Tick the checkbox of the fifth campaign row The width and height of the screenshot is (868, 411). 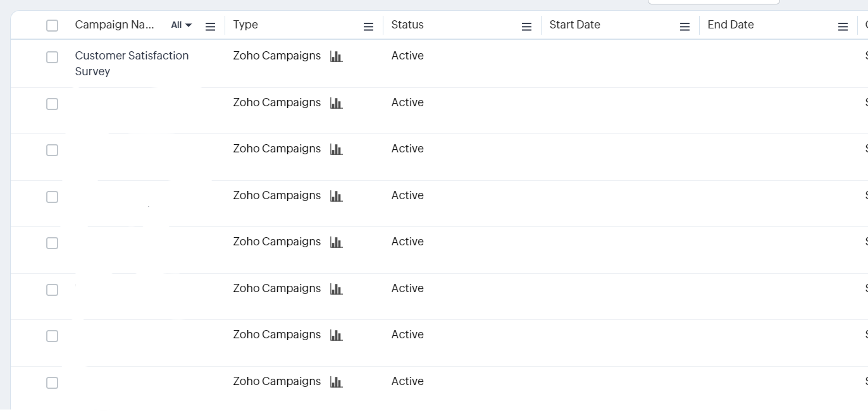pyautogui.click(x=52, y=243)
